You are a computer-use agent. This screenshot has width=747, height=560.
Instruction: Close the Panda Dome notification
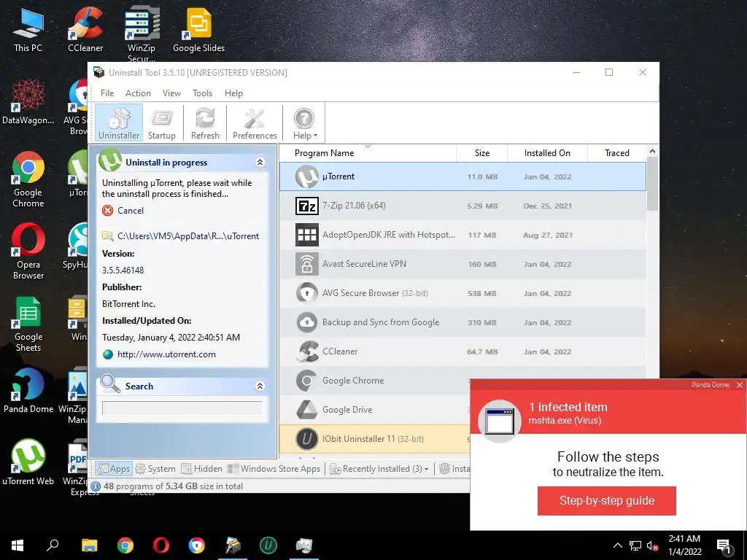740,385
